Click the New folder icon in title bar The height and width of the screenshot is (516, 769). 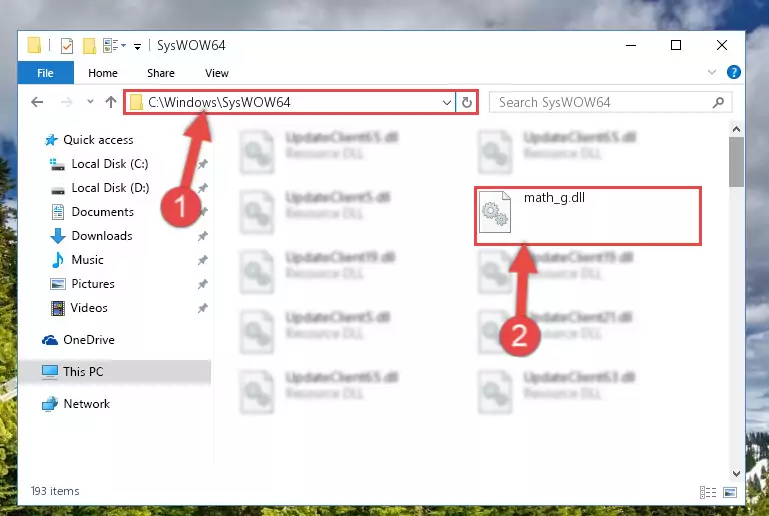(89, 46)
